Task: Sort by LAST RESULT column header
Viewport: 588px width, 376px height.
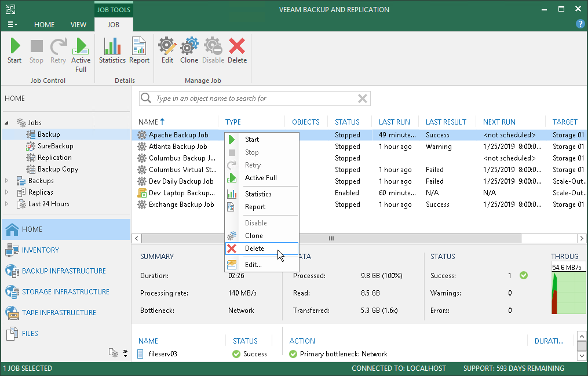Action: pos(446,122)
